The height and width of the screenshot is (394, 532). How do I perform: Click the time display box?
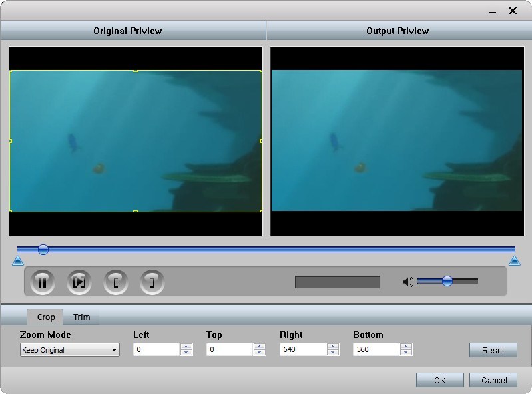click(x=338, y=282)
